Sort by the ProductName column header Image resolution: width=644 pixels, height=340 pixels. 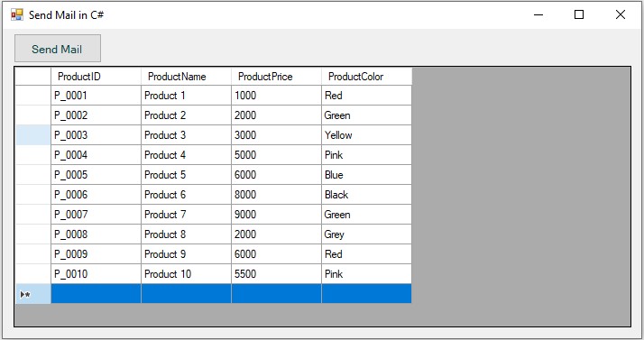[x=187, y=77]
